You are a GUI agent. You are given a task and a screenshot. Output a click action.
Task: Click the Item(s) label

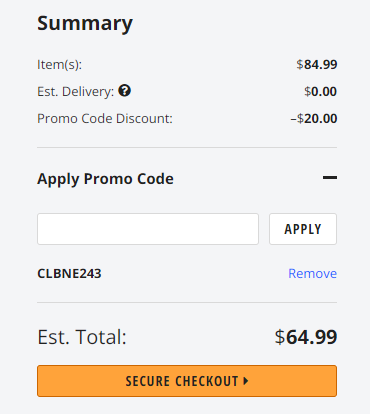59,64
